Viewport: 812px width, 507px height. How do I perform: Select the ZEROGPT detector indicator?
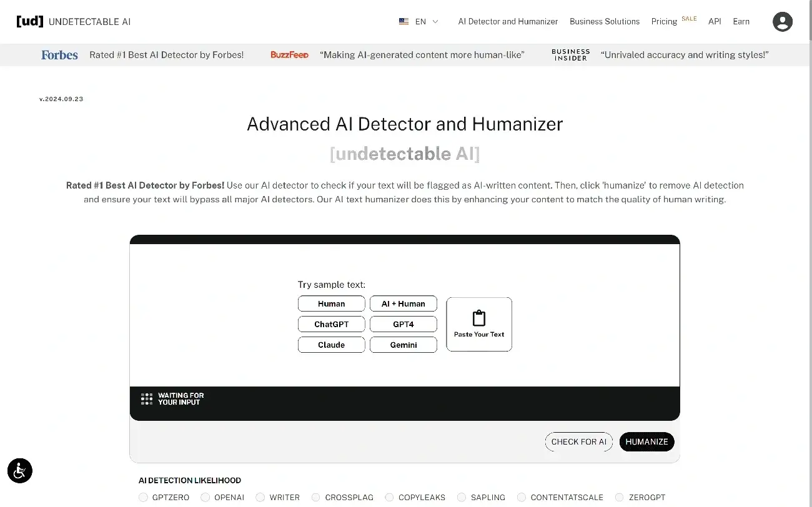click(620, 498)
